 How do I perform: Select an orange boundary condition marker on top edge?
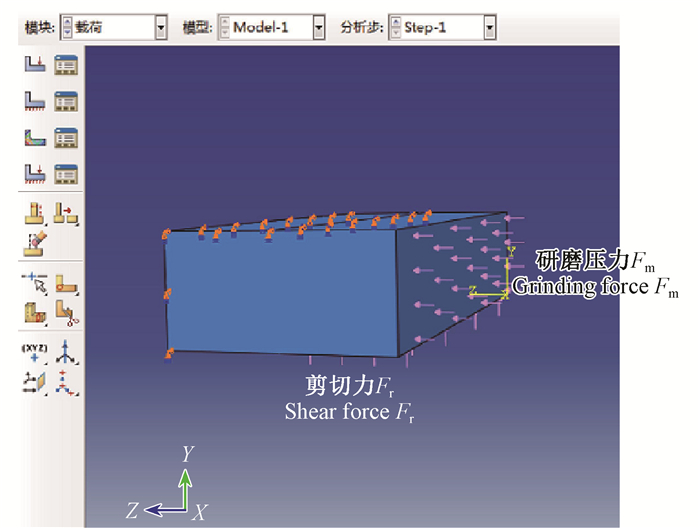tap(312, 219)
